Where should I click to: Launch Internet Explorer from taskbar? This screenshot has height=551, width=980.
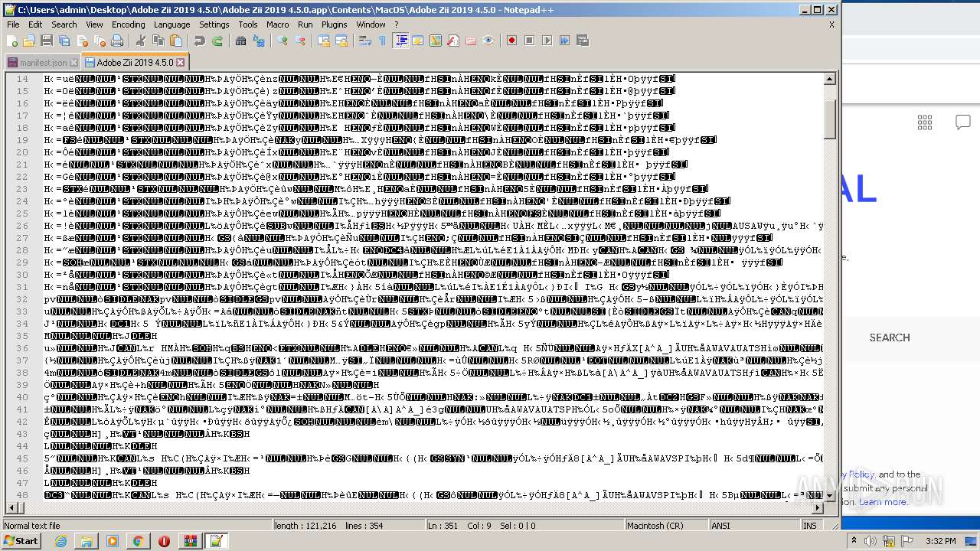60,541
